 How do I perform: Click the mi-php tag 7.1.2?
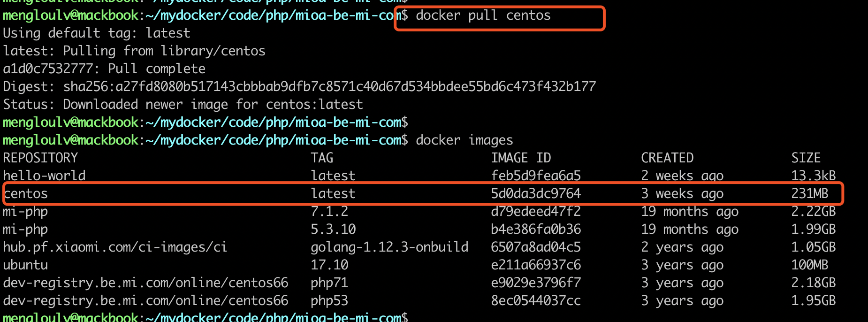(x=329, y=212)
